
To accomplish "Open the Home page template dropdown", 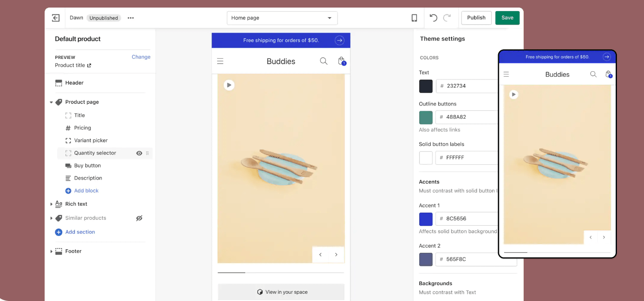I will coord(282,18).
